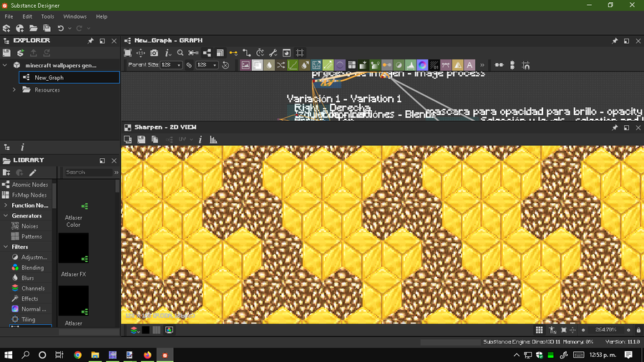Screen dimensions: 644x362
Task: Expand the Resources folder in Explorer
Action: pos(14,90)
